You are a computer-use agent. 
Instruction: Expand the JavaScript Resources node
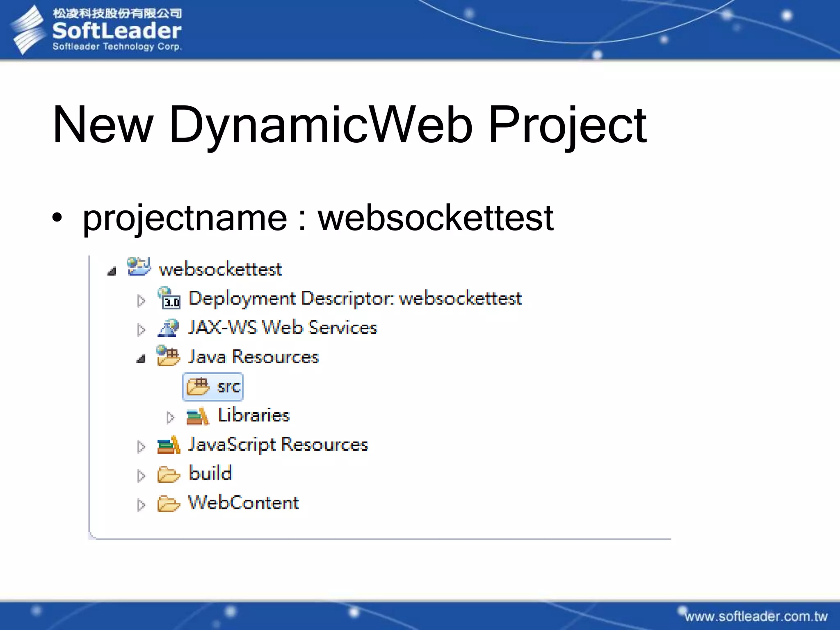point(141,447)
